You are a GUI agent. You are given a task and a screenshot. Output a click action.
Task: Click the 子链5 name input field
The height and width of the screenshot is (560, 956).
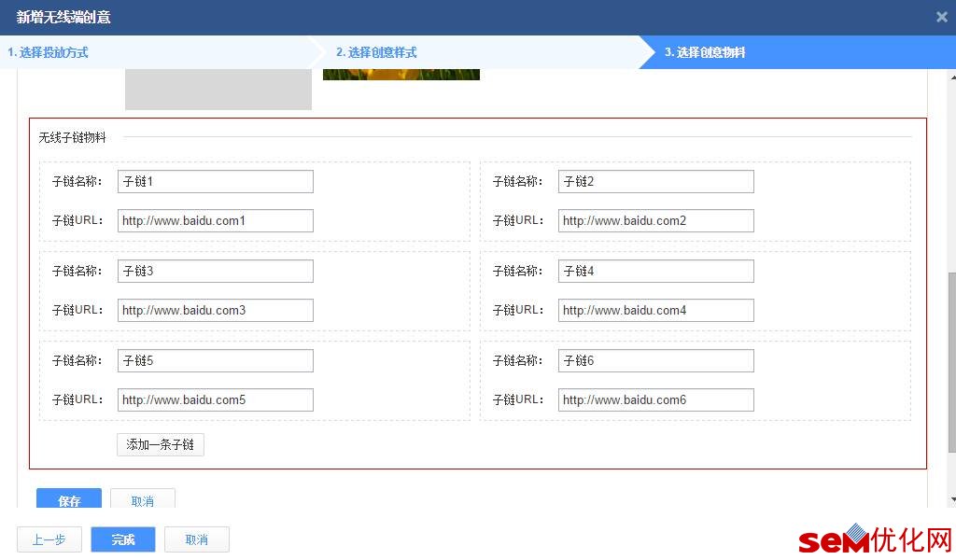(216, 361)
